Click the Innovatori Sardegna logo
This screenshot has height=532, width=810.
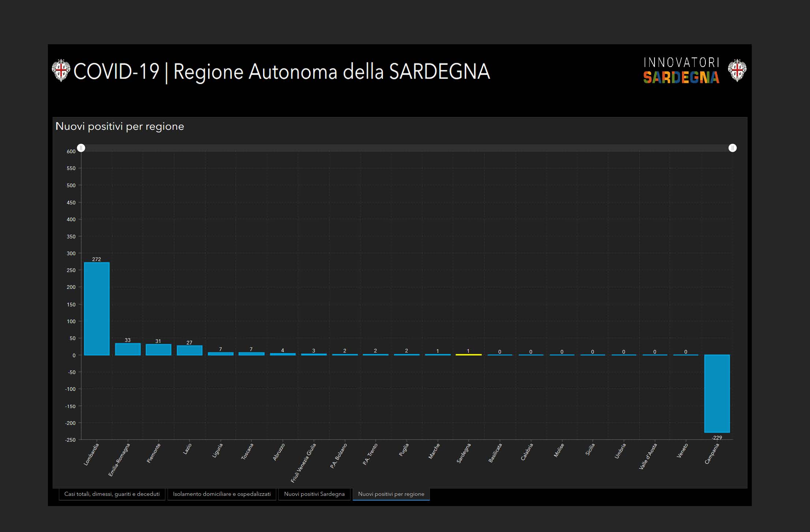click(681, 70)
